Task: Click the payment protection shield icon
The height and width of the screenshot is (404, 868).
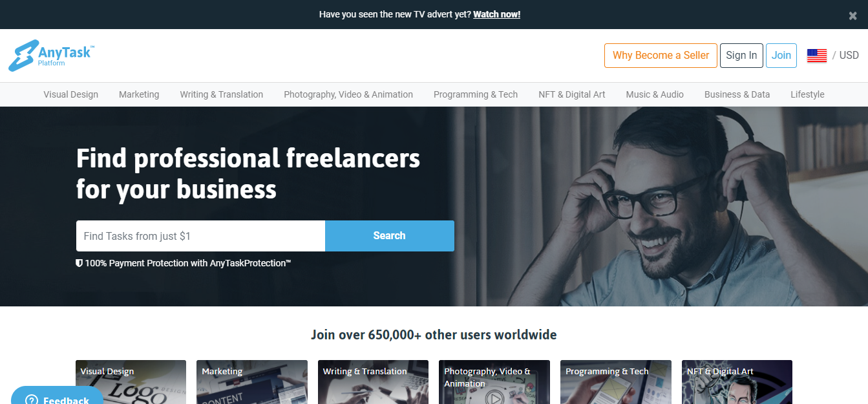Action: tap(79, 263)
